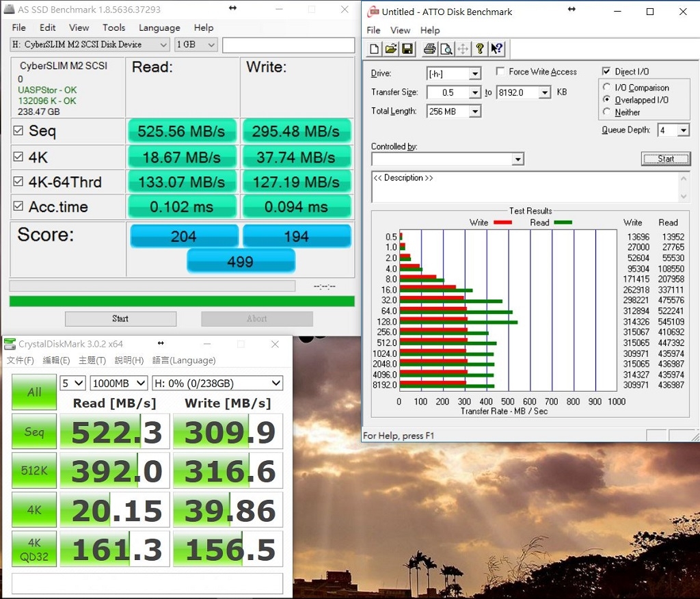Open the H: drive dropdown in CrystalDiskMark
This screenshot has width=700, height=599.
pyautogui.click(x=217, y=383)
